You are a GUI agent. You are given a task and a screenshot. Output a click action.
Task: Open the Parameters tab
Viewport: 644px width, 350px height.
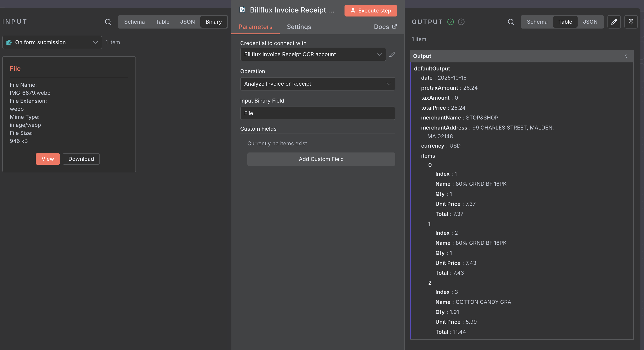click(255, 27)
